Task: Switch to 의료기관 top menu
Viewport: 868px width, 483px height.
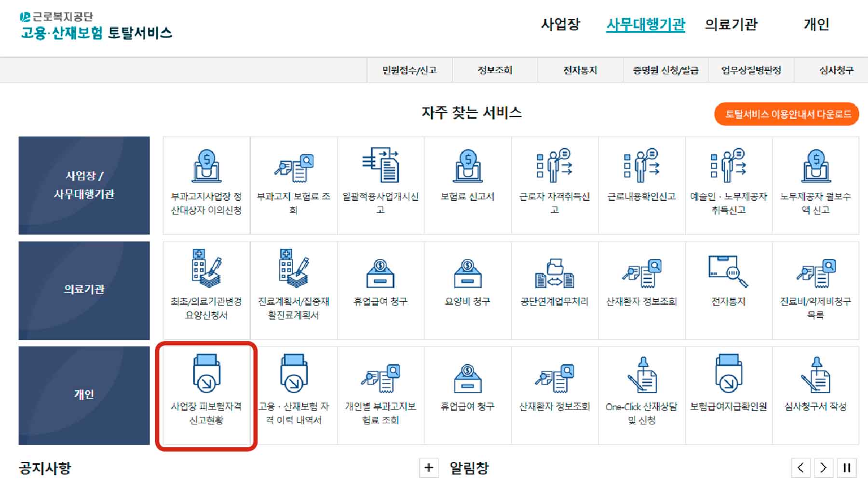Action: (731, 24)
